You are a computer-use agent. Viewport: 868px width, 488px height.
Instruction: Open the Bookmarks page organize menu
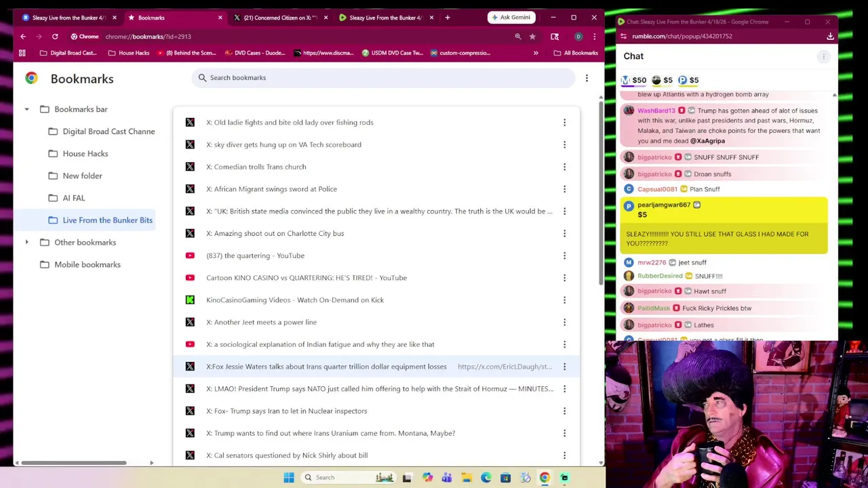pyautogui.click(x=587, y=79)
